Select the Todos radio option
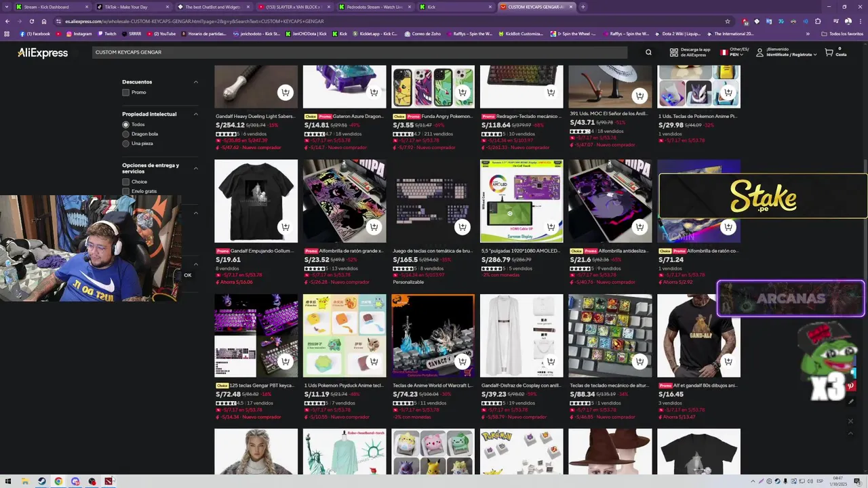This screenshot has height=488, width=868. point(125,125)
